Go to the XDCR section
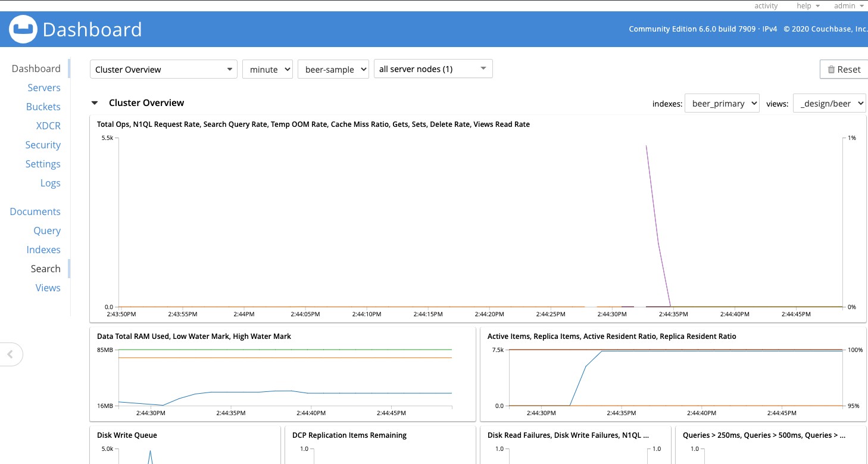 point(48,126)
